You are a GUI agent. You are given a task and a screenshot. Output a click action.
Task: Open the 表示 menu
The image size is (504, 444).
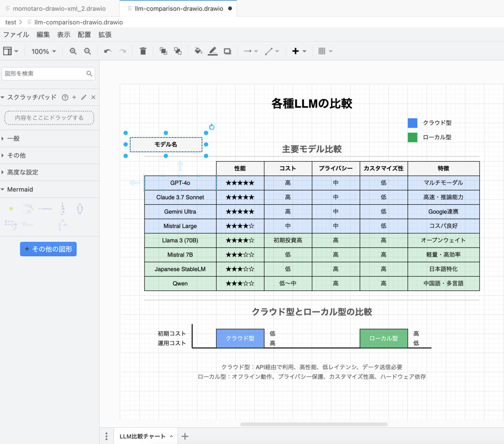coord(64,35)
